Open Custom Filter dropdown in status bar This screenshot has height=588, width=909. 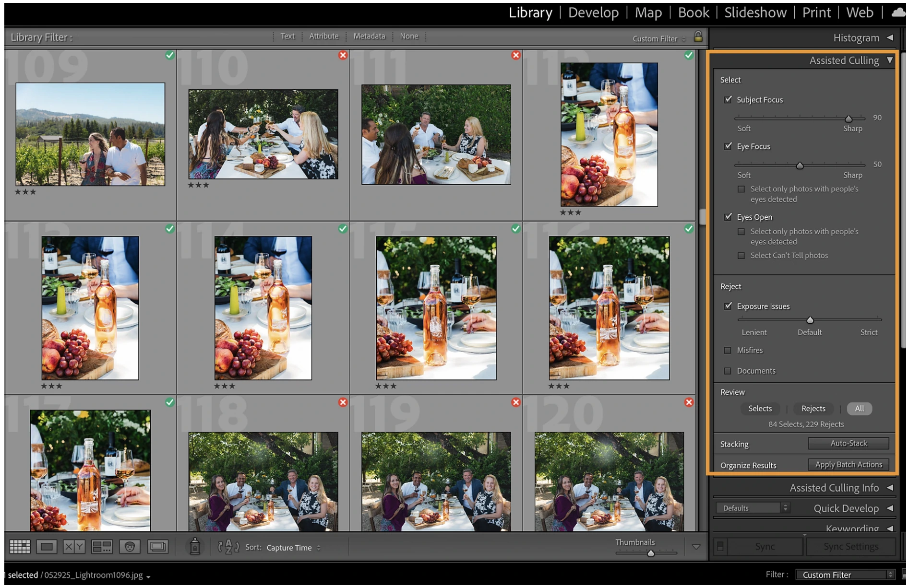tap(846, 575)
